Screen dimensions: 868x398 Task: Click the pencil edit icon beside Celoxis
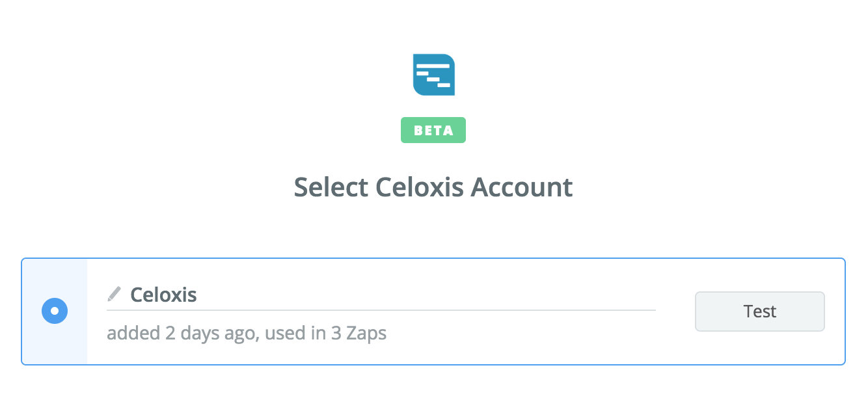pyautogui.click(x=115, y=295)
